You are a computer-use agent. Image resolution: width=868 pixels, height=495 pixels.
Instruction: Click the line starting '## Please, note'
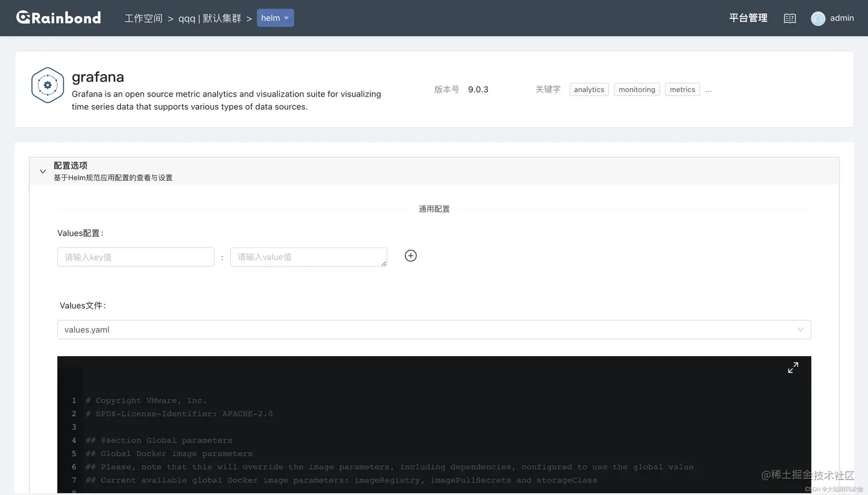(x=389, y=467)
